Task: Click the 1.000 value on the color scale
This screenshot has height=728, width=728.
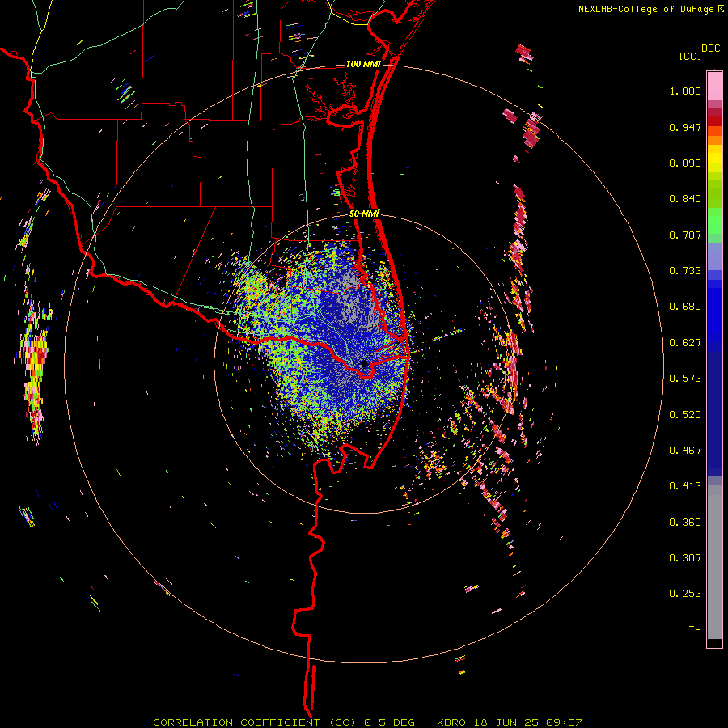Action: coord(685,91)
